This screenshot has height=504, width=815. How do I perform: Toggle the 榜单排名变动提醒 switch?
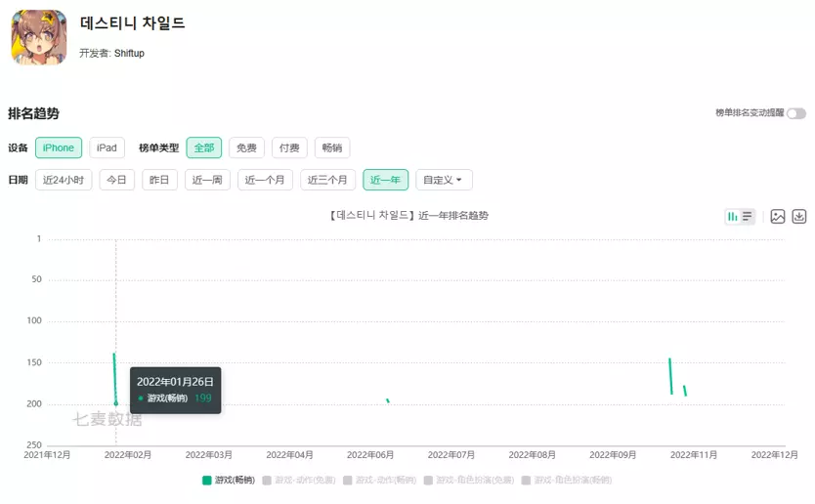pos(795,113)
